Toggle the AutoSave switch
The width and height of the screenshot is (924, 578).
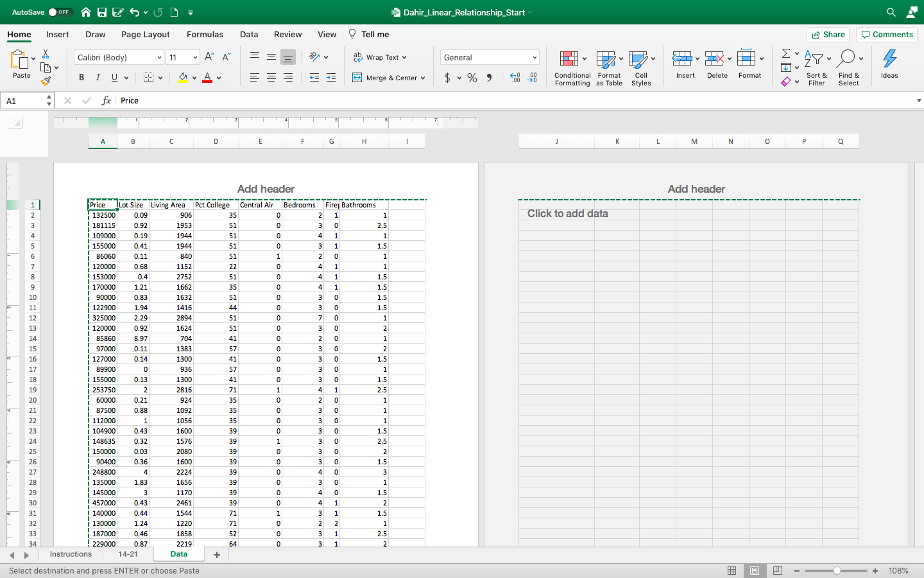point(60,12)
